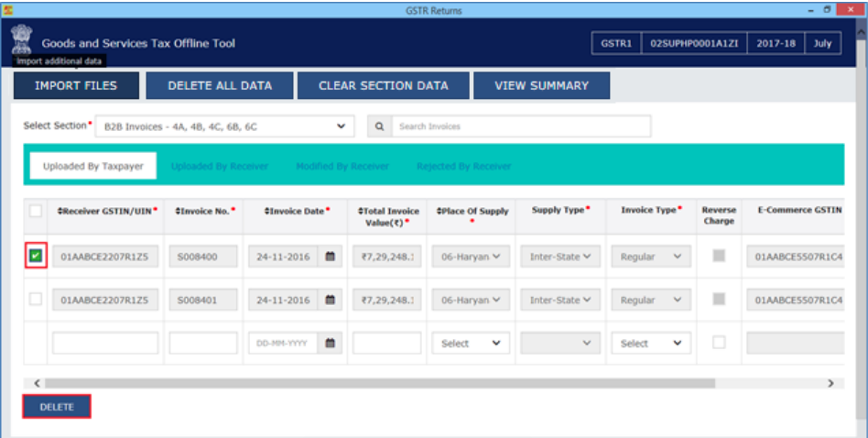Switch to Uploaded By Receiver tab
Viewport: 868px width, 438px height.
point(219,166)
